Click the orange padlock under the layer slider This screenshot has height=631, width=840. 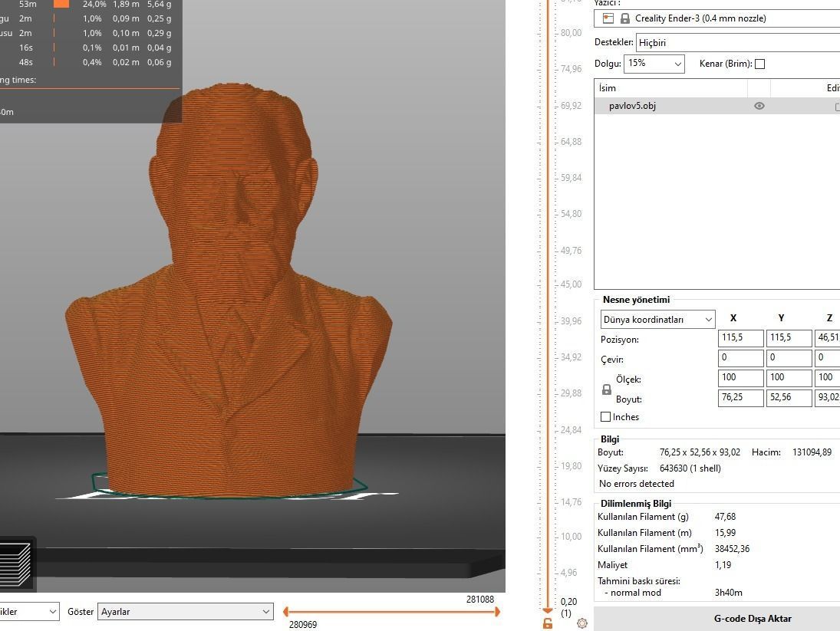tap(548, 623)
